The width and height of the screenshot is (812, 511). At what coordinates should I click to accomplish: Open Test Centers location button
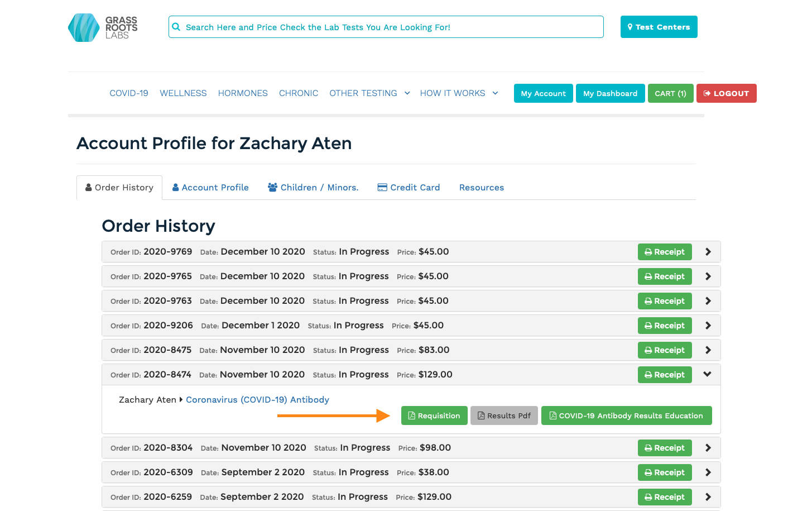point(659,27)
